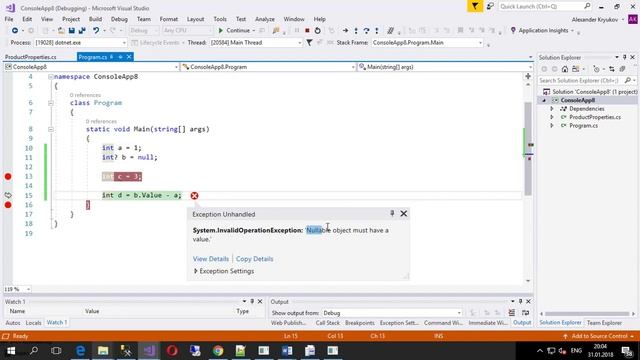Click the Clear All icon in Output panel

click(511, 313)
